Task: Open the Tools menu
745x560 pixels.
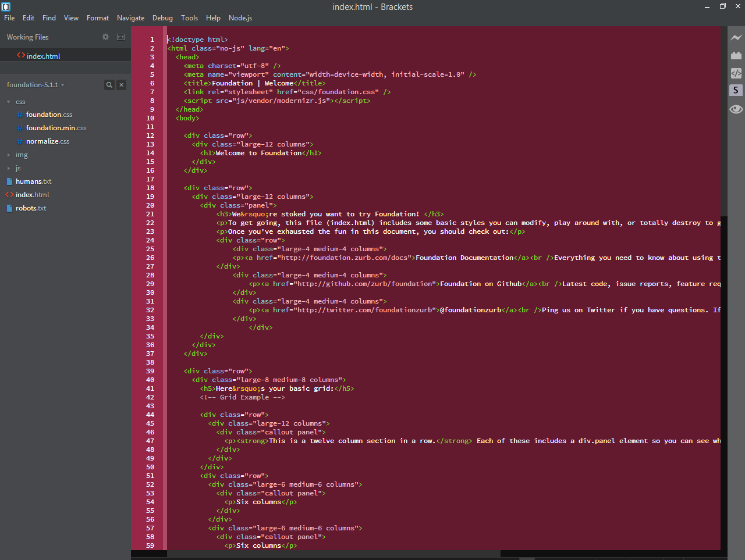Action: tap(189, 18)
